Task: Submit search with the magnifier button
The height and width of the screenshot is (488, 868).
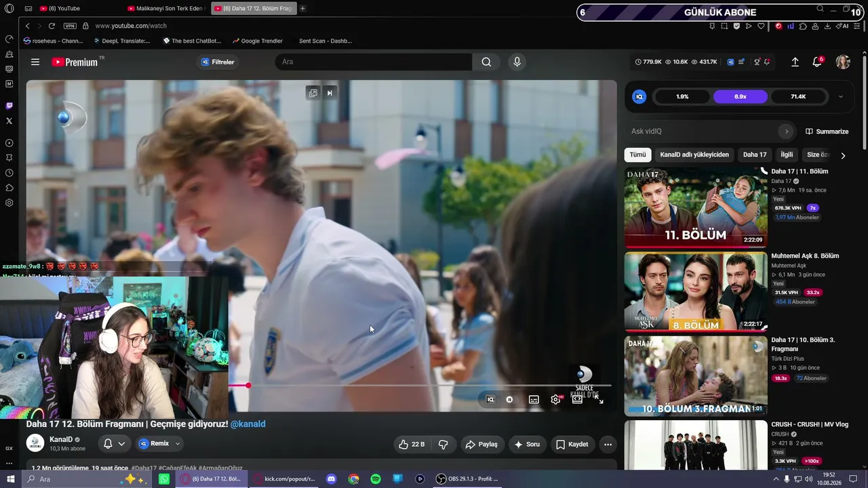Action: pos(486,62)
